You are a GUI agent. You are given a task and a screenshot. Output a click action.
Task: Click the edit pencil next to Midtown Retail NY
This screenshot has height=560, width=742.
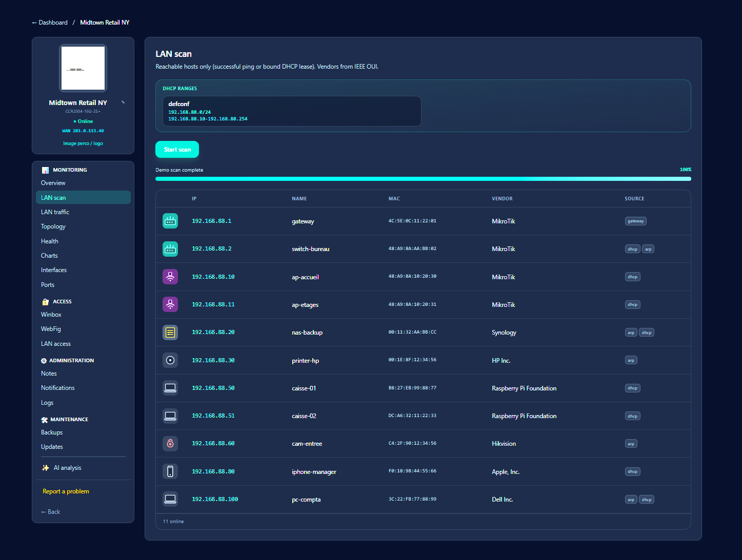point(123,102)
